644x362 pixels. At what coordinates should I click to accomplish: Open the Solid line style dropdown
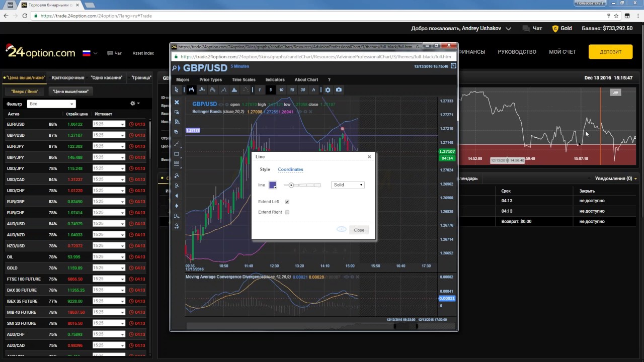(348, 185)
